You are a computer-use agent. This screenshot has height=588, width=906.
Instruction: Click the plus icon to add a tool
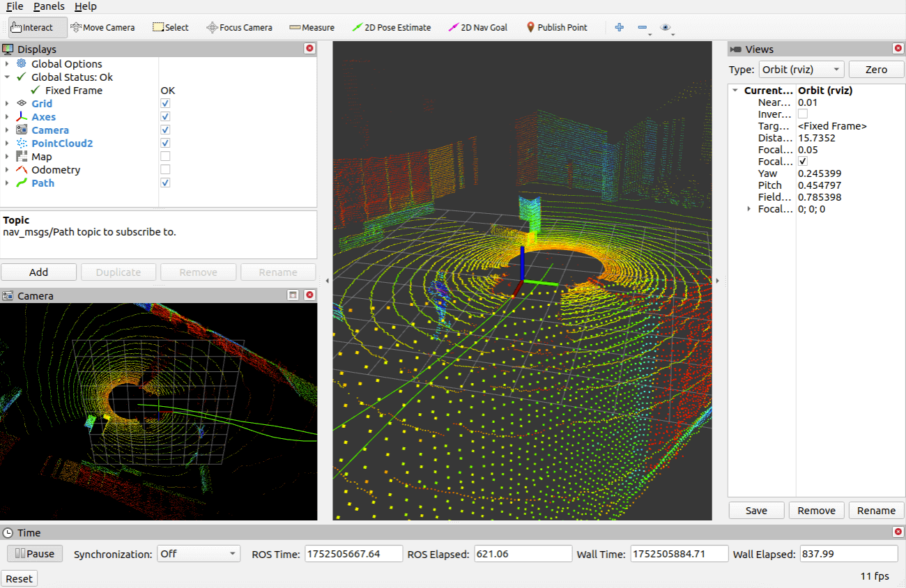pyautogui.click(x=619, y=28)
